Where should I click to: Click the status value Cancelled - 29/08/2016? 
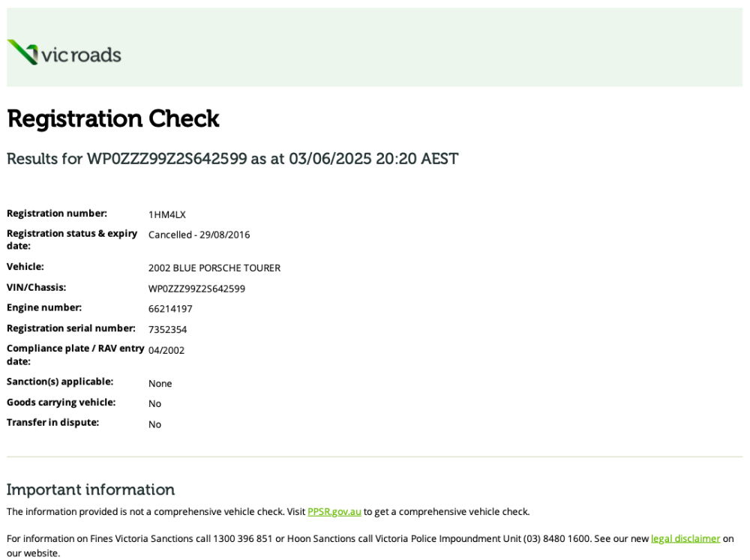199,235
